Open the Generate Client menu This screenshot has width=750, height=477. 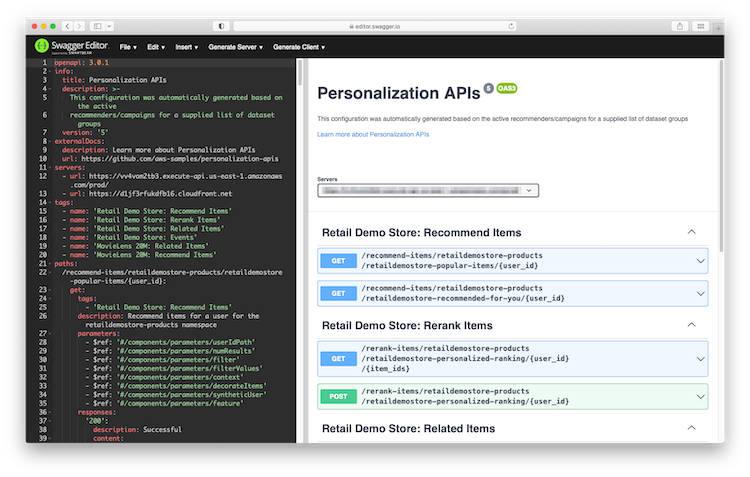tap(298, 47)
